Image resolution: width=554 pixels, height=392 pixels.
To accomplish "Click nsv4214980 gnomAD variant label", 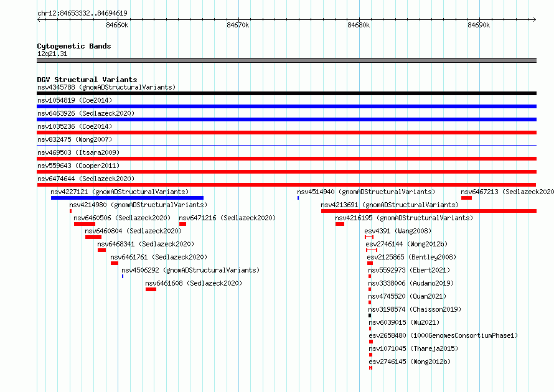I will [x=138, y=205].
